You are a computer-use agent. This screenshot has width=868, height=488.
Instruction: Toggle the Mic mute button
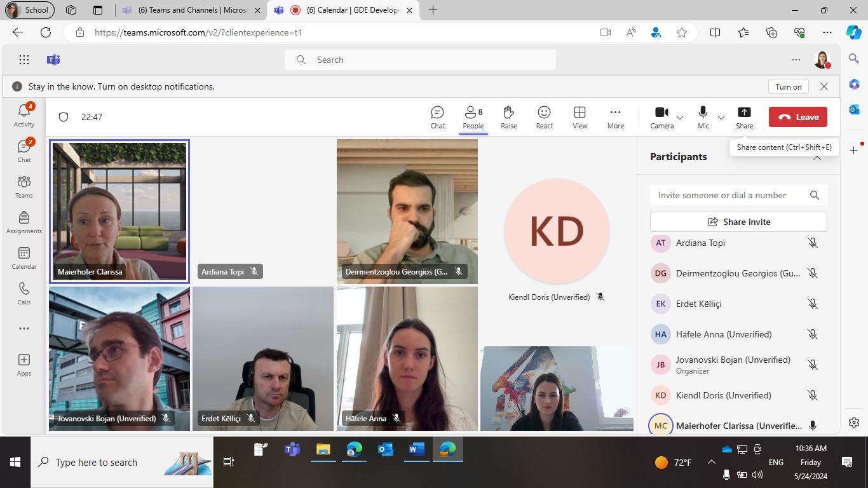703,117
